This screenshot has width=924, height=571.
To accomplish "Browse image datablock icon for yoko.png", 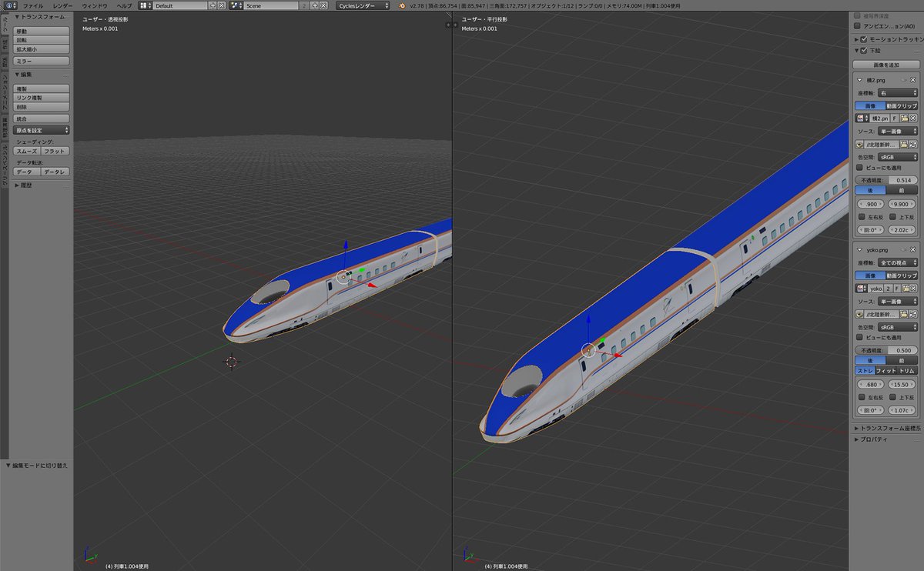I will tap(862, 288).
